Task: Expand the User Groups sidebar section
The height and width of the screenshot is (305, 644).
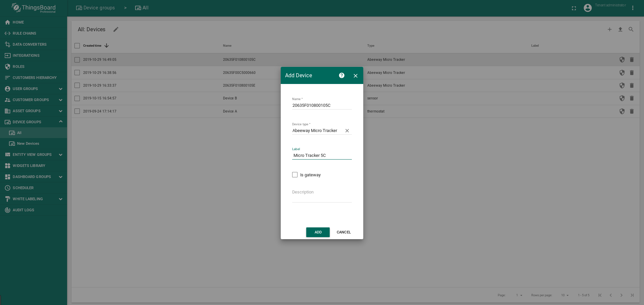Action: click(60, 89)
